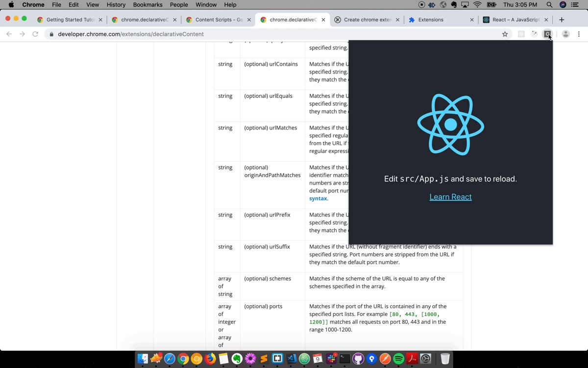Screen dimensions: 588x368
Task: Close the Content Scripts tab
Action: [249, 20]
